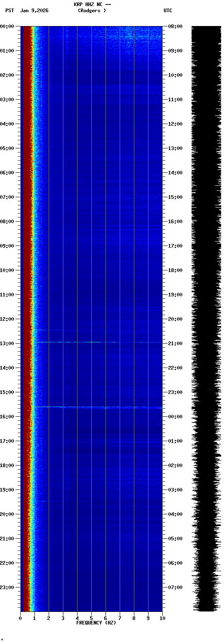
Task: Click the 12:00 UTC time label
Action: 175,124
